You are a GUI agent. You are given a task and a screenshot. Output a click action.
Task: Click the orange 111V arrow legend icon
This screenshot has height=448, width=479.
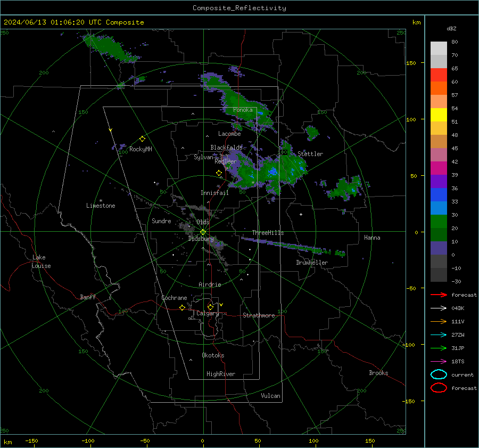439,321
